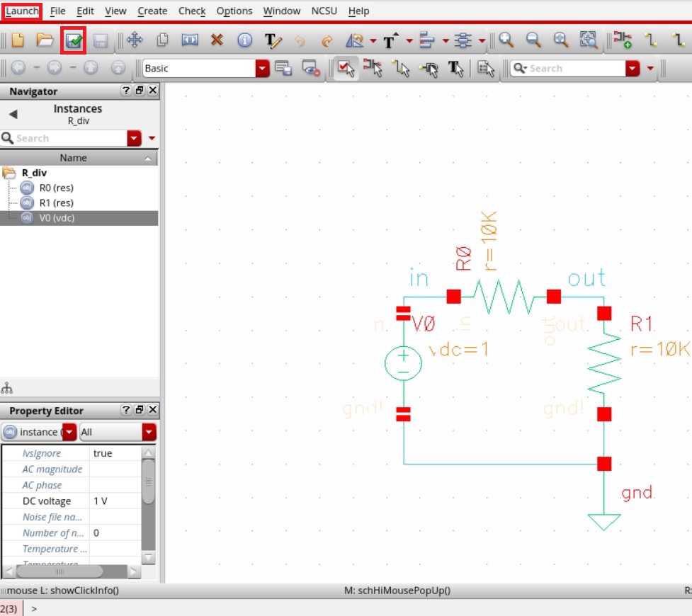Click the Name column header
692x616 pixels.
coord(74,158)
